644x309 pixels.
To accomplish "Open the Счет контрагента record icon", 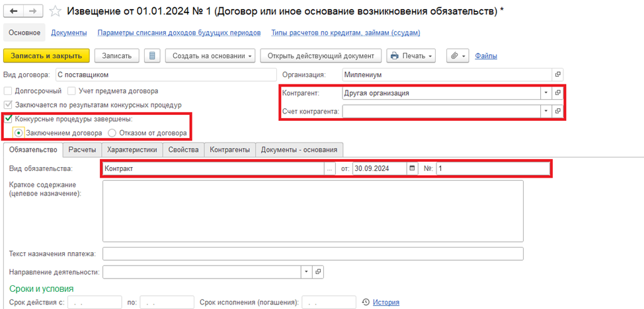I will click(x=557, y=111).
